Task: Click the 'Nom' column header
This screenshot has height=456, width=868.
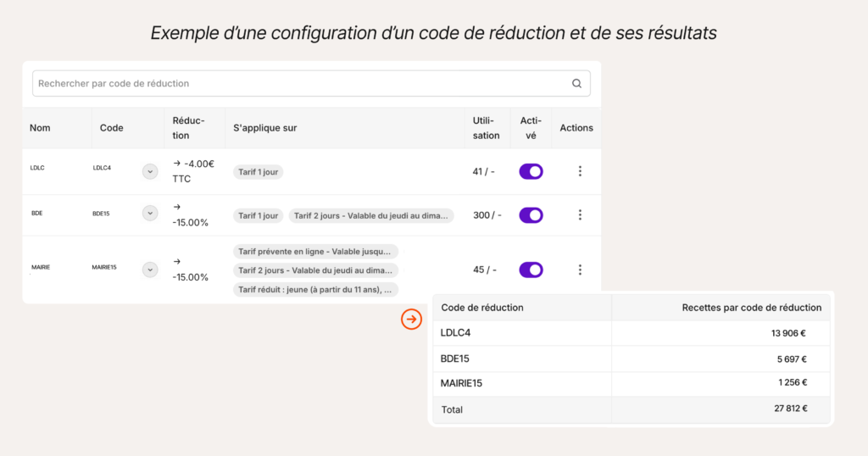Action: [x=40, y=128]
